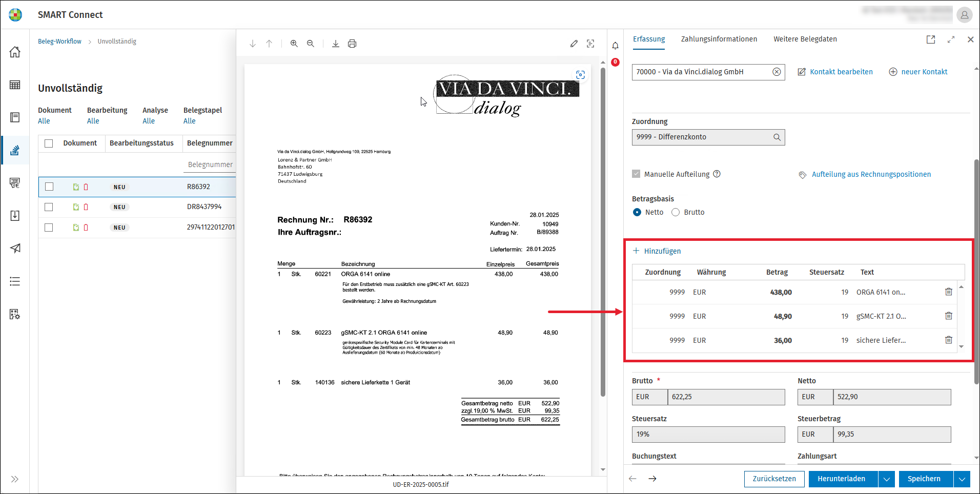Delete the sichere Liefer... split row

click(x=949, y=340)
